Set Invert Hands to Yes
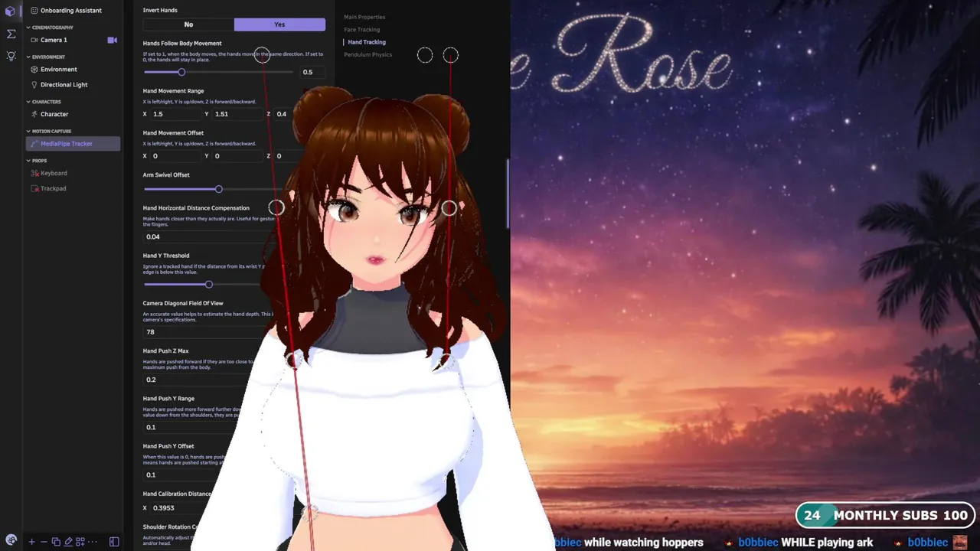 (279, 24)
